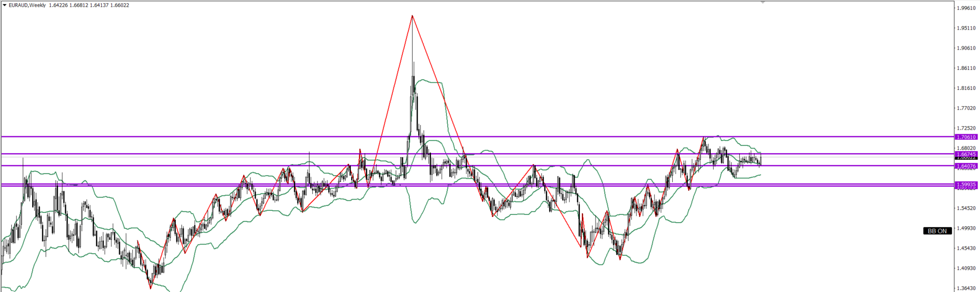
Task: Select the 1.59935 purple price label
Action: (966, 184)
